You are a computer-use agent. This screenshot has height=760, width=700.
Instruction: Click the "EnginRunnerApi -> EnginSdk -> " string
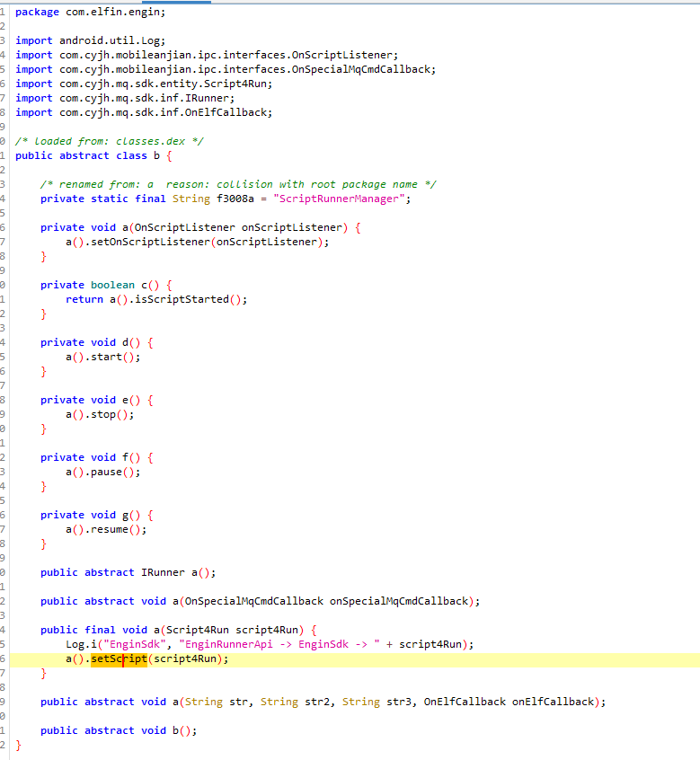click(279, 645)
